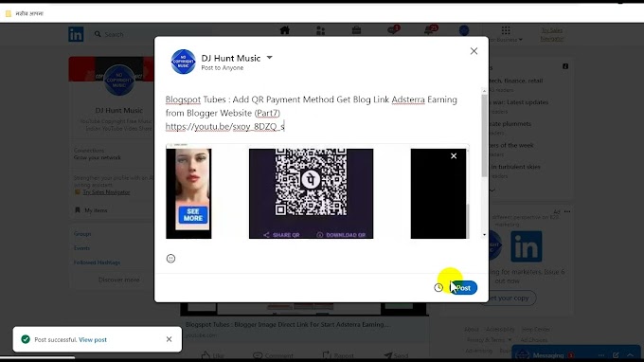Expand DJ Hunt Music audience dropdown
The image size is (644, 362).
(269, 58)
